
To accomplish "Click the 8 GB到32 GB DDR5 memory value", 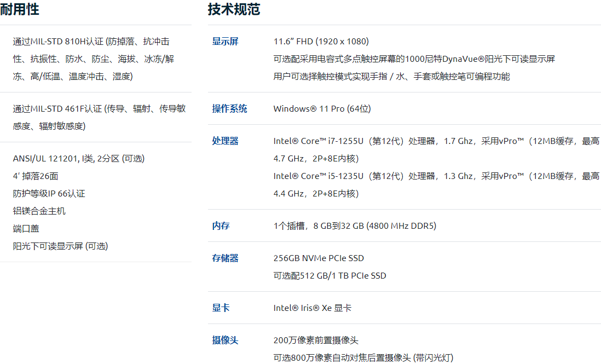I will pos(355,226).
